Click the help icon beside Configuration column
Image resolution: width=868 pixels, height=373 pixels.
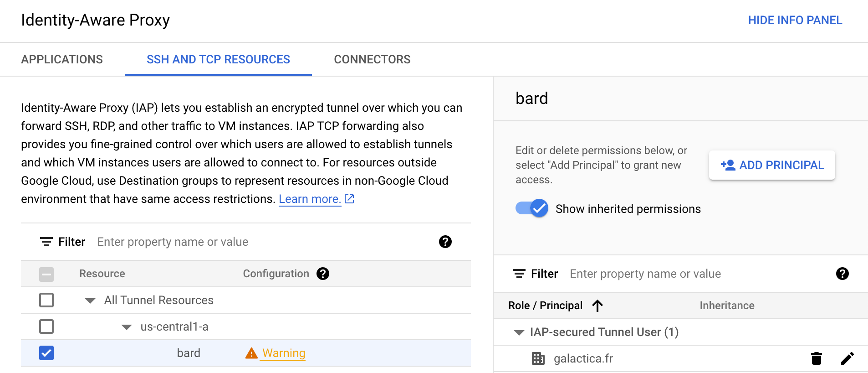(x=323, y=274)
